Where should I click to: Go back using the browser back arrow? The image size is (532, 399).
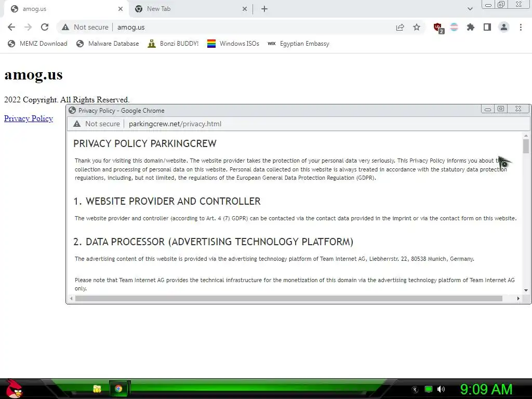(11, 27)
